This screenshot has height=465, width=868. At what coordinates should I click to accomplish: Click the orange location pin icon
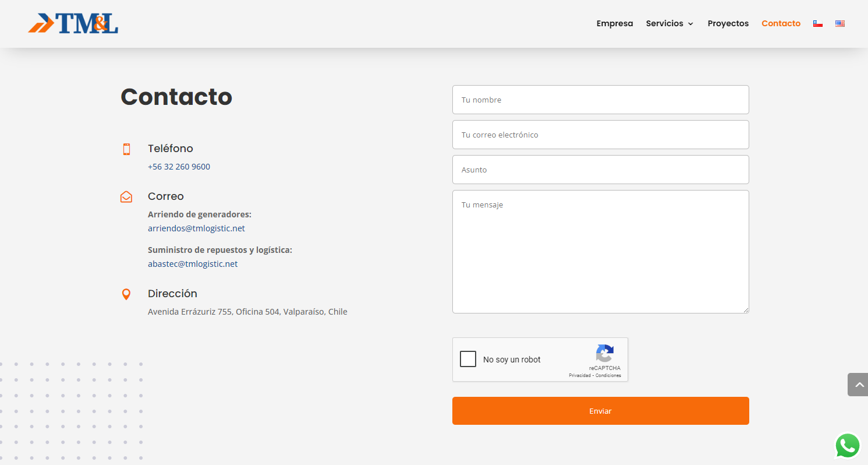[126, 294]
